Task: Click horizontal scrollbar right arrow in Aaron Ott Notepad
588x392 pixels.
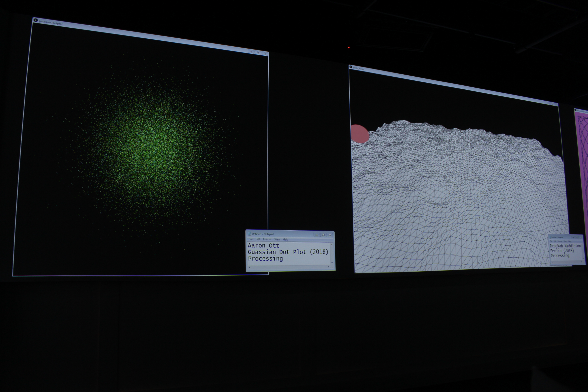Action: 328,266
